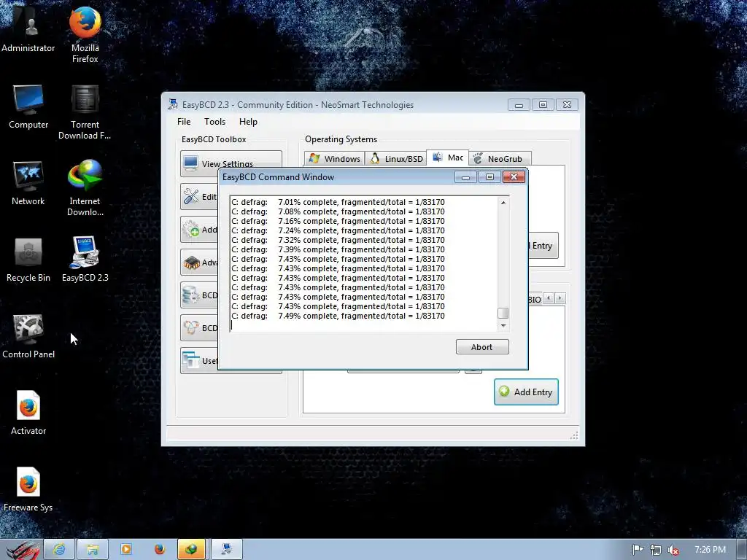Image resolution: width=747 pixels, height=560 pixels.
Task: Click the Useful Utilities toolbox button
Action: click(199, 361)
